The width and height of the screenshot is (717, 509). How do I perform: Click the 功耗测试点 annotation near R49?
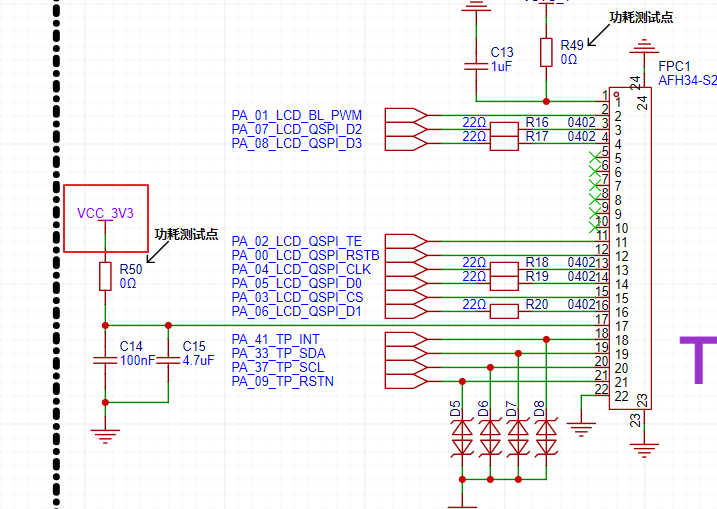(x=641, y=19)
